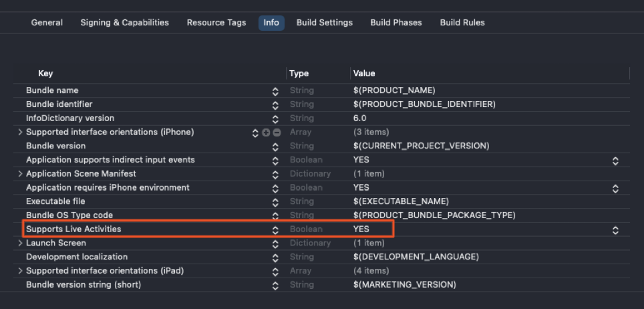
Task: Open key stepper for Bundle name row
Action: (275, 92)
